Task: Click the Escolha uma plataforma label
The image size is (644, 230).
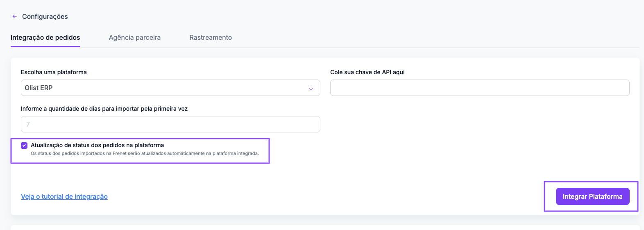Action: coord(54,72)
